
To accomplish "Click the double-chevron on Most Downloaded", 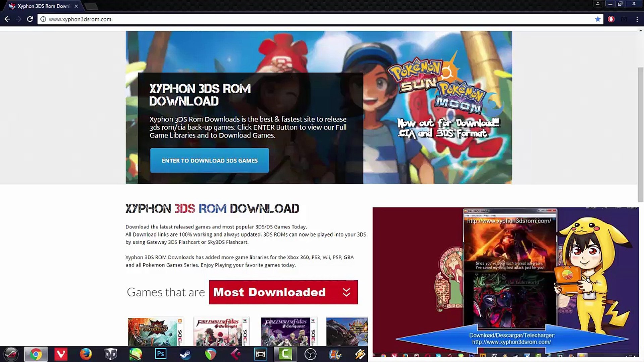I will point(346,292).
